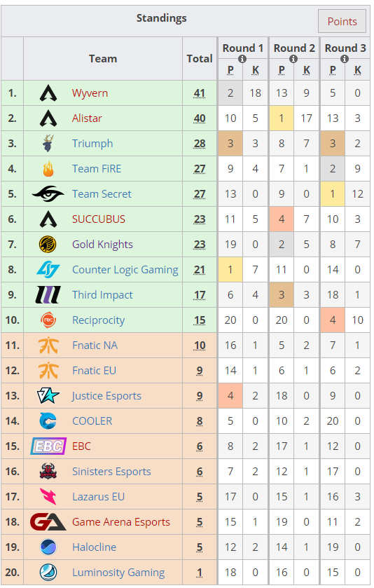Screen dimensions: 374x588
Task: Click the Round 2 info icon
Action: click(293, 59)
